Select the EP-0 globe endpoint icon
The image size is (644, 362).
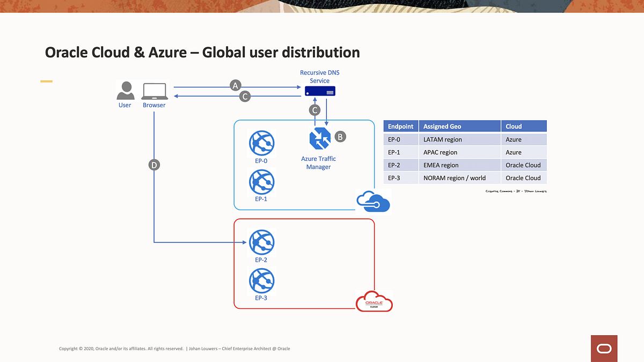click(x=261, y=143)
